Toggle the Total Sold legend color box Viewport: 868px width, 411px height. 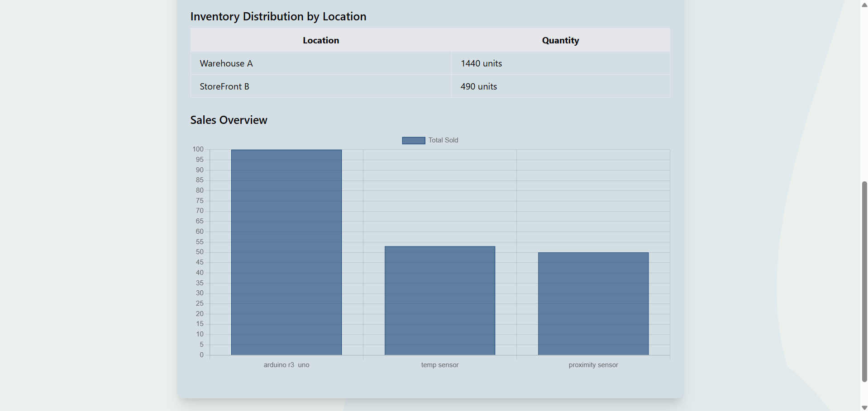413,141
